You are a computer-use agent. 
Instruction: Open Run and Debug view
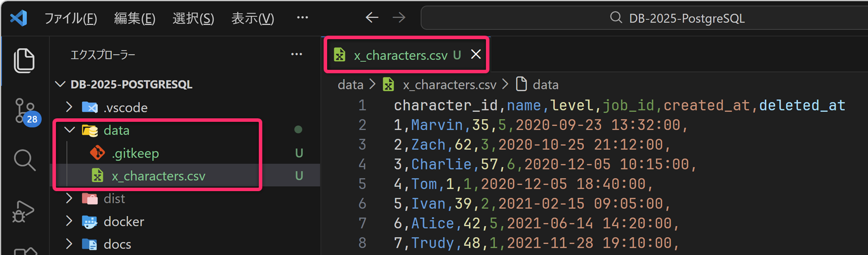(23, 212)
